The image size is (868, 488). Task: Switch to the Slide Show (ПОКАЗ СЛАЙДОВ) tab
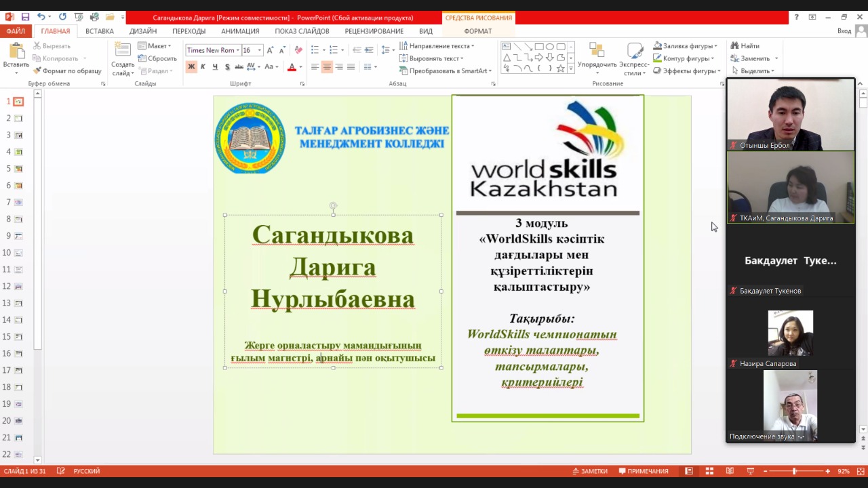click(302, 31)
